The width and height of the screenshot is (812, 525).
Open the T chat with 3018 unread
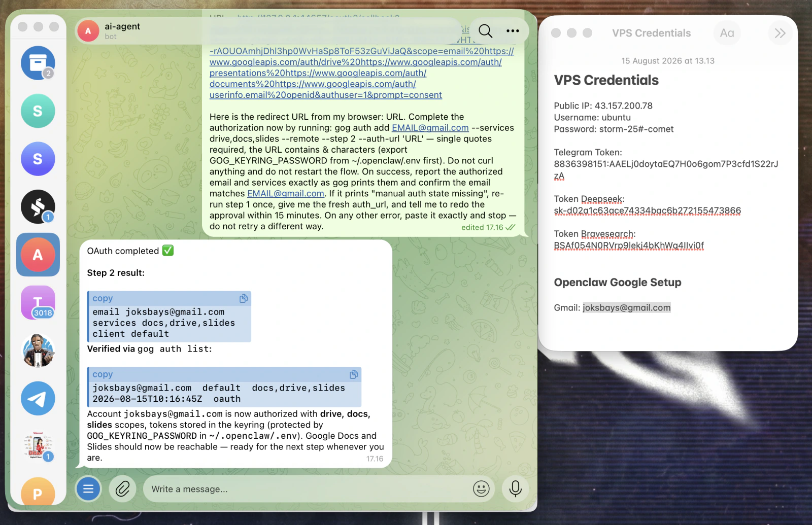[38, 302]
